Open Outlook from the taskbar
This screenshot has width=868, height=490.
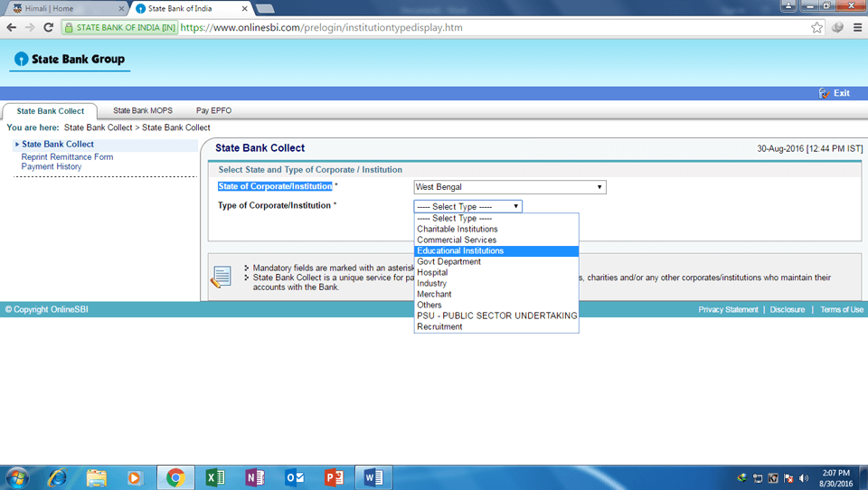295,477
